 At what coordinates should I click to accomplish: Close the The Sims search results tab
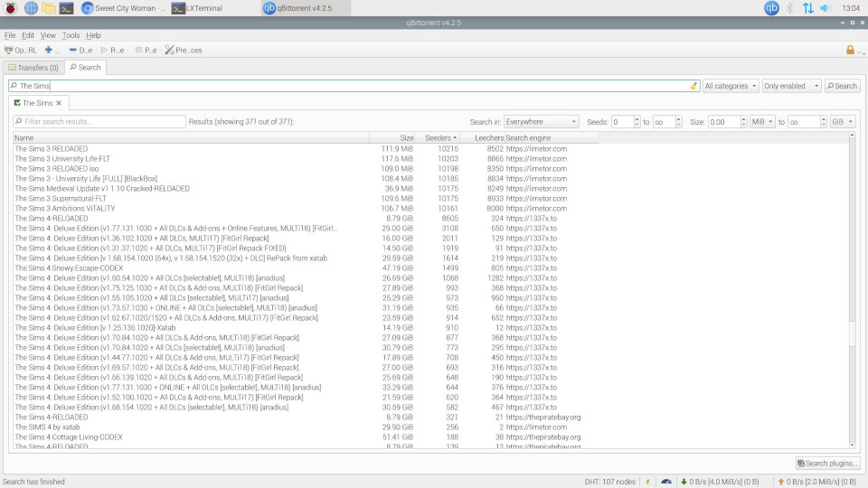pos(59,103)
